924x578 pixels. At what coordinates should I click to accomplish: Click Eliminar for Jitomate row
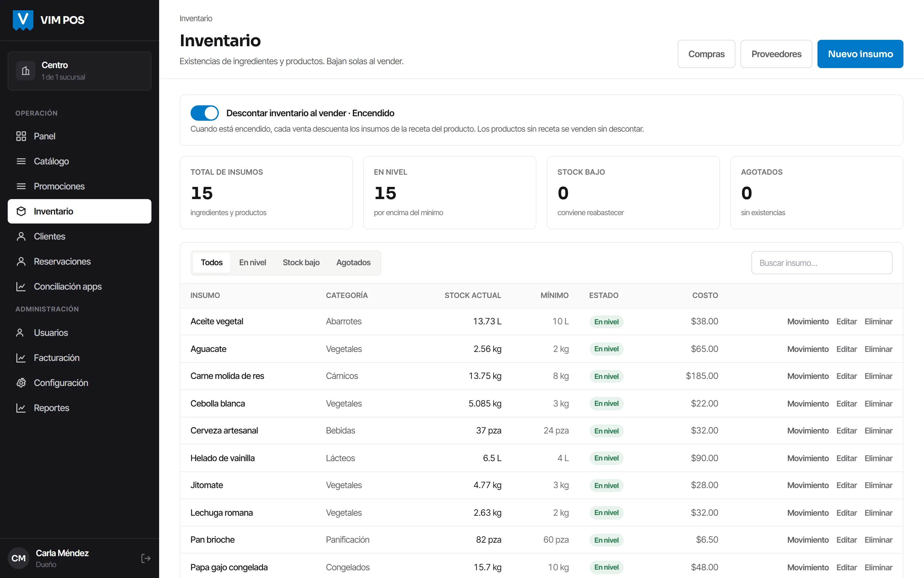[x=878, y=485]
